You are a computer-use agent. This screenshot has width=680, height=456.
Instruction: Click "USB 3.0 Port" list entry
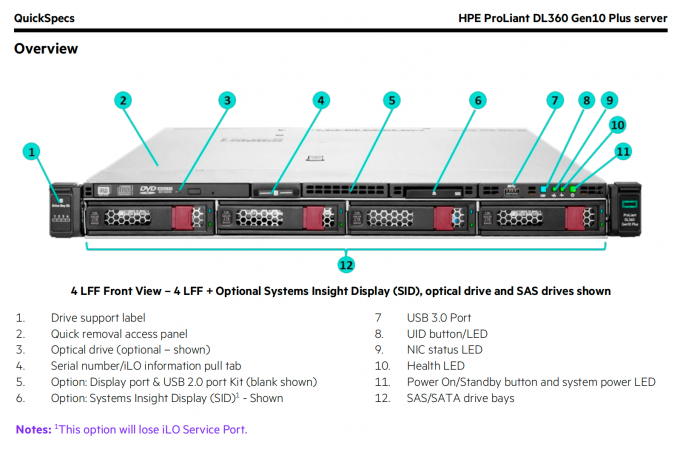pyautogui.click(x=439, y=318)
